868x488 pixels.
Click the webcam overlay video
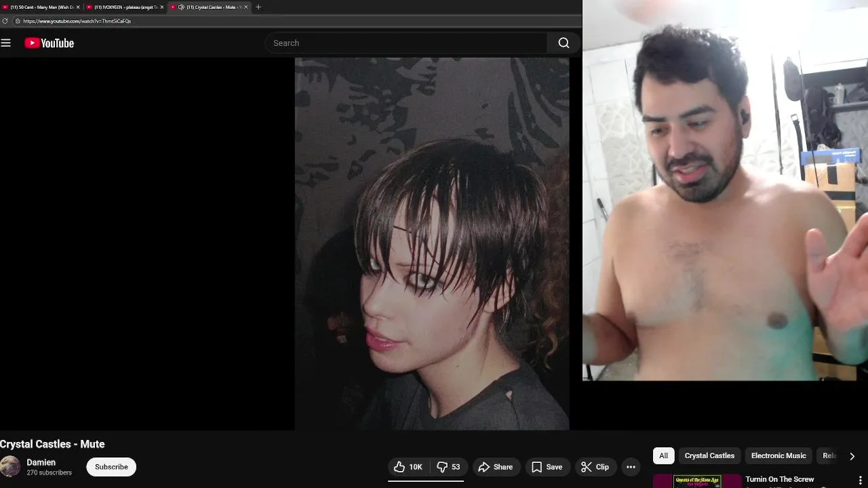click(x=725, y=190)
